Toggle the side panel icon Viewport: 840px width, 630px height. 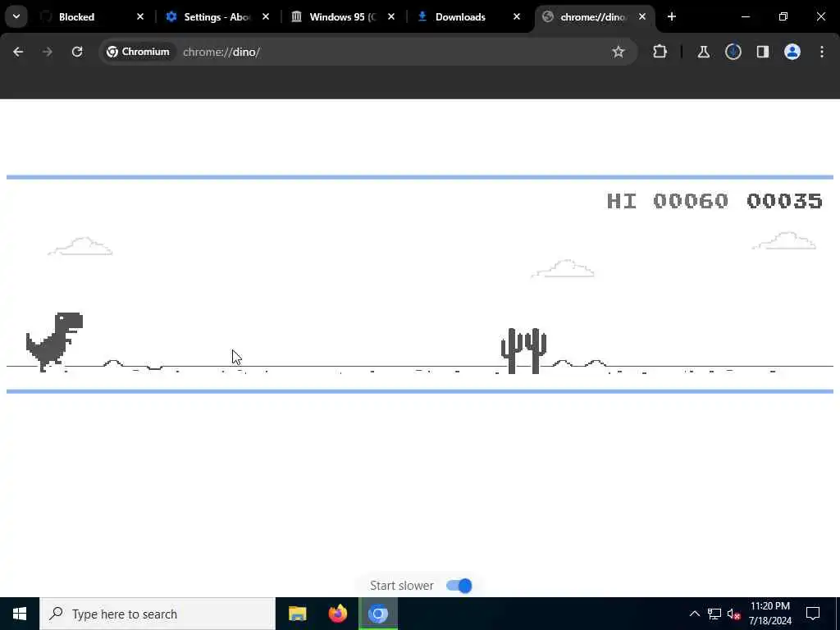point(763,52)
